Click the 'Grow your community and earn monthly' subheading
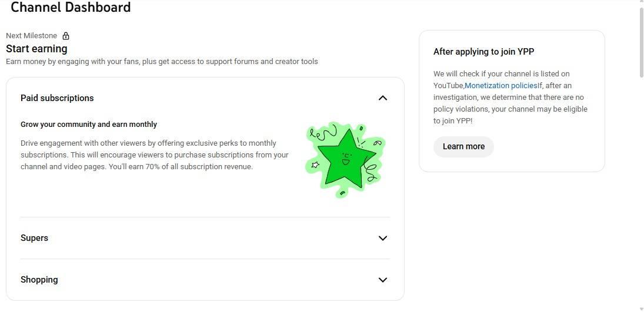 89,125
